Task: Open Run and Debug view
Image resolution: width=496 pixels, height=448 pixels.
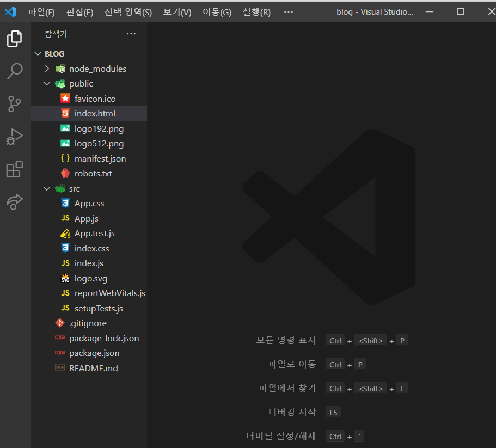Action: point(15,137)
